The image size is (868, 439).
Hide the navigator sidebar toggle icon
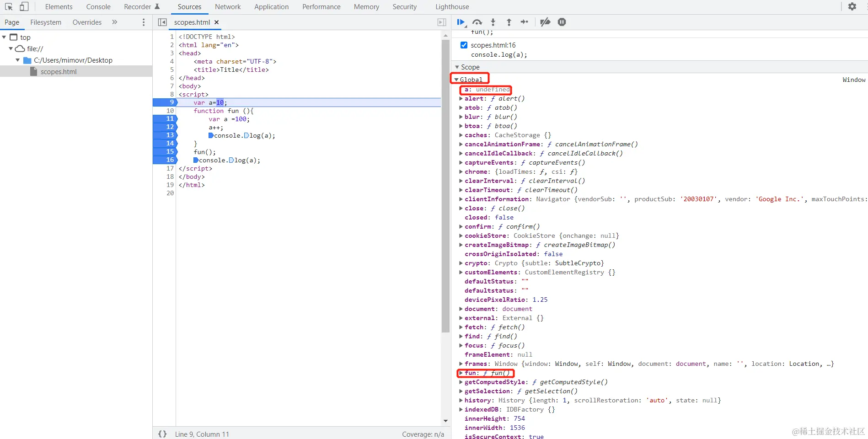point(162,22)
